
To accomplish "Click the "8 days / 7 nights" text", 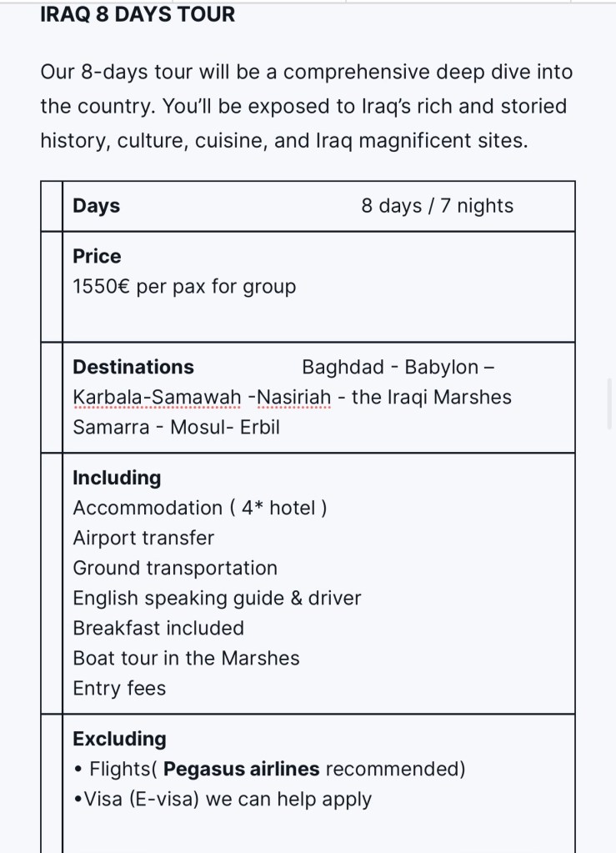I will [x=437, y=206].
